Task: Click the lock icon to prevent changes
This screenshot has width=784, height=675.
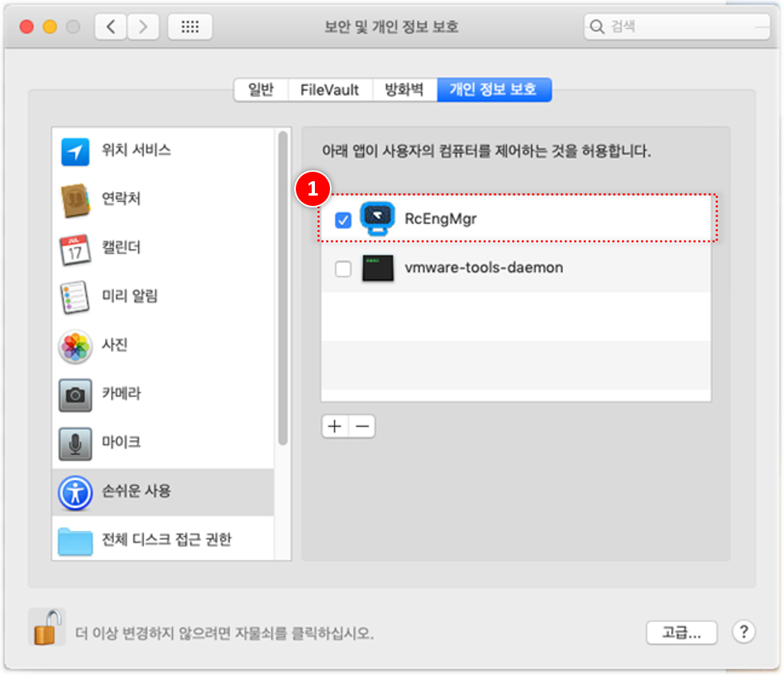Action: point(46,627)
